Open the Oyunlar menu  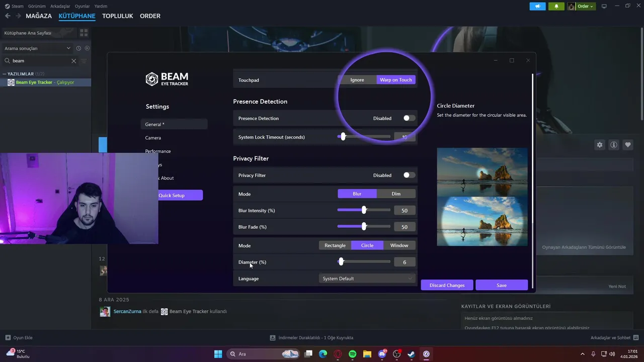83,6
